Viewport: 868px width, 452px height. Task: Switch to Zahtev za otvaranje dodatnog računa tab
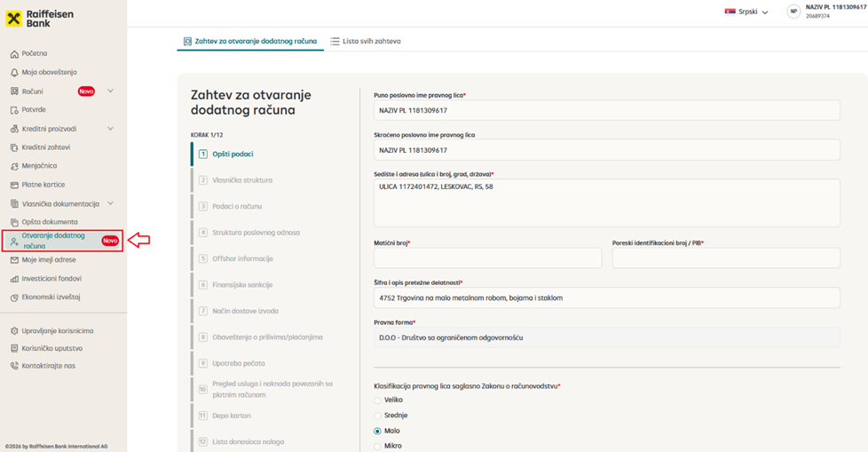click(250, 42)
